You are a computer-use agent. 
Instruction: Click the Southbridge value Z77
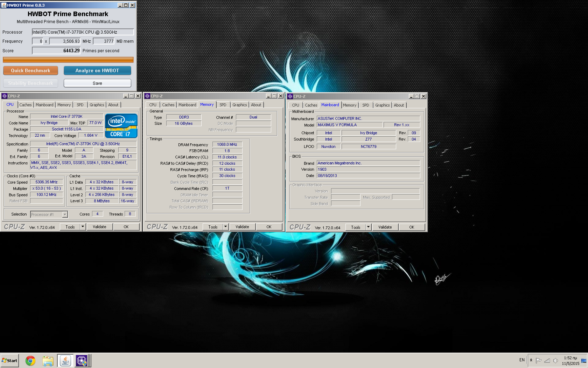click(x=369, y=139)
